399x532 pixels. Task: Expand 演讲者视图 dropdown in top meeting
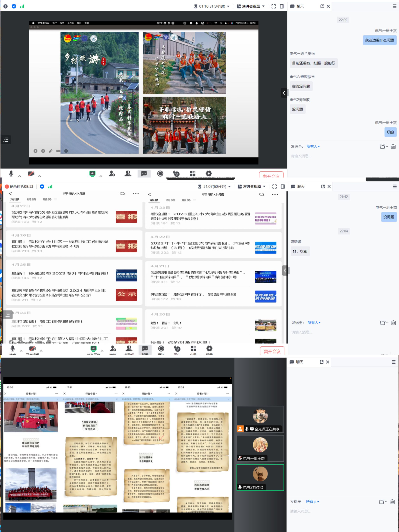(251, 6)
